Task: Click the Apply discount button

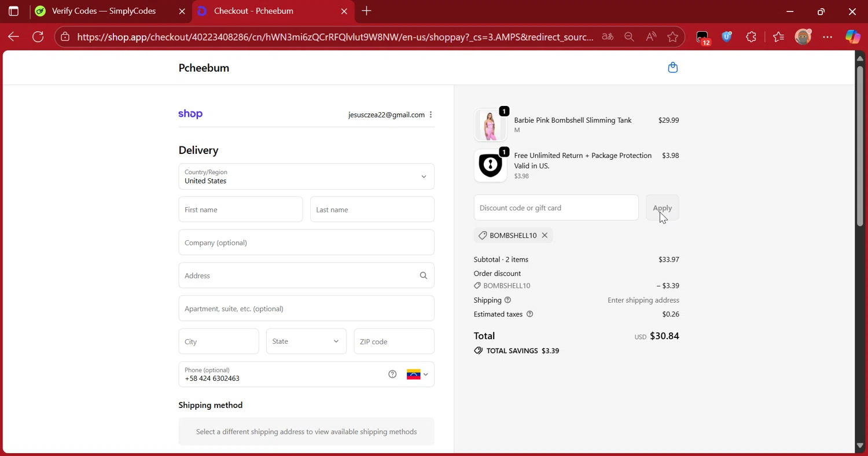Action: click(x=662, y=208)
